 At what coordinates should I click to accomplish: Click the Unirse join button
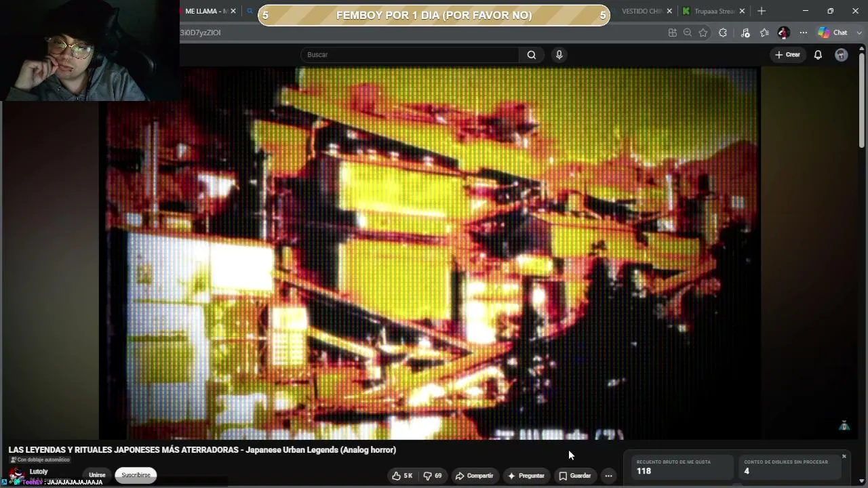click(x=97, y=475)
